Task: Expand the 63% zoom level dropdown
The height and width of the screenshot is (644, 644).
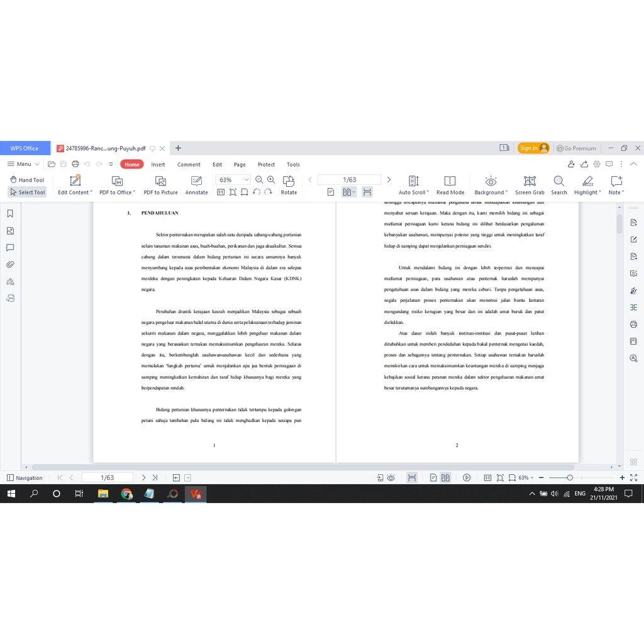Action: (x=246, y=180)
